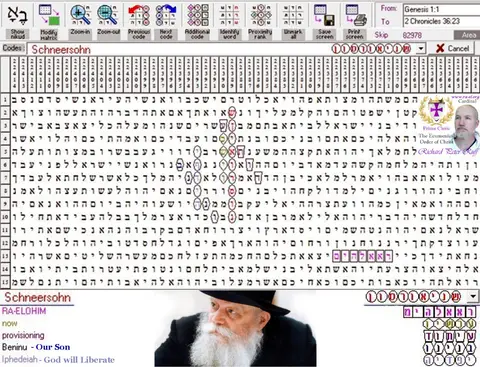
Task: Click the Show nikud icon
Action: coord(17,15)
